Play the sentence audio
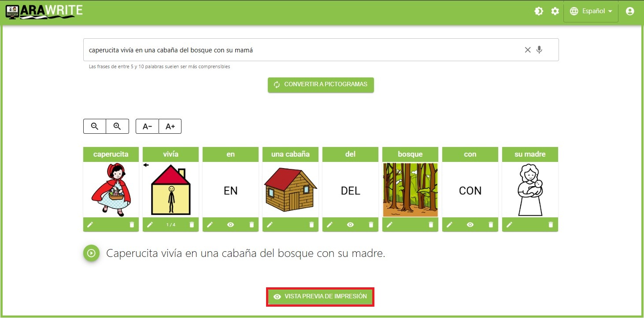The image size is (644, 319). [x=91, y=253]
